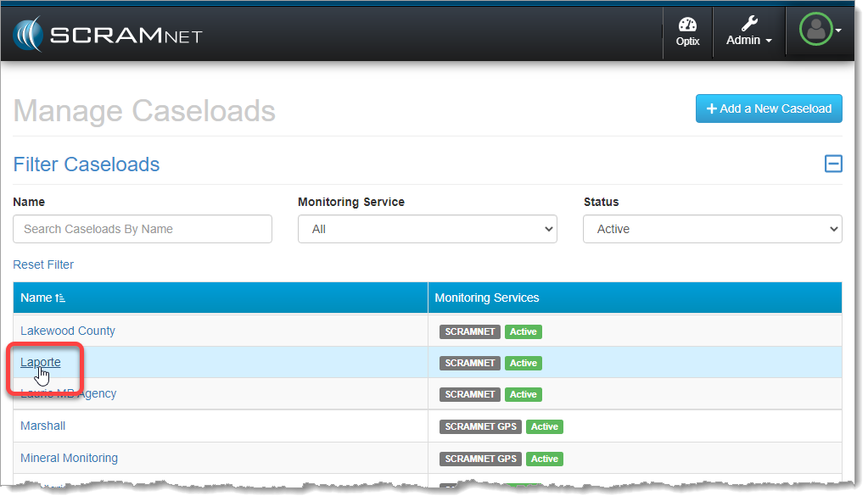Open the Lakewood County caseload
The width and height of the screenshot is (868, 501).
(68, 331)
